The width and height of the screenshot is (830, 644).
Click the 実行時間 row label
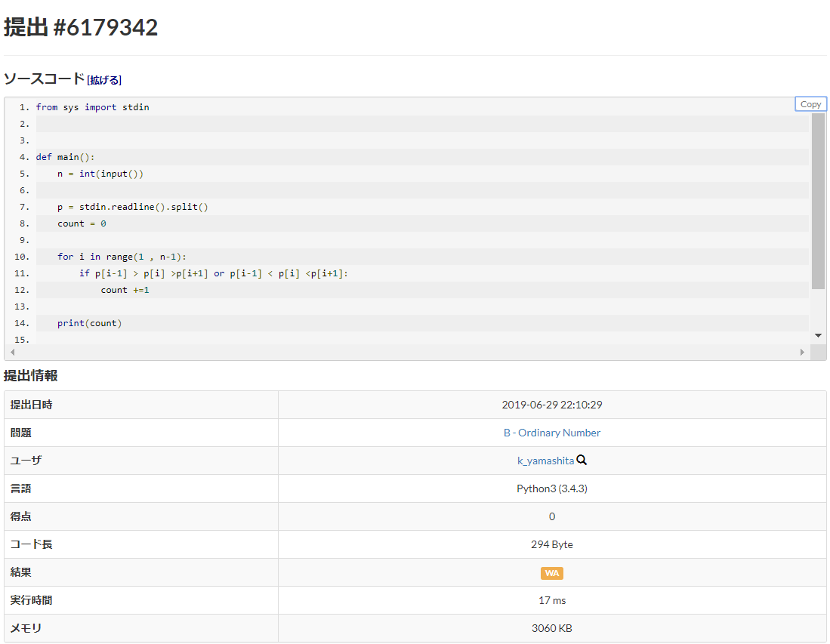31,600
